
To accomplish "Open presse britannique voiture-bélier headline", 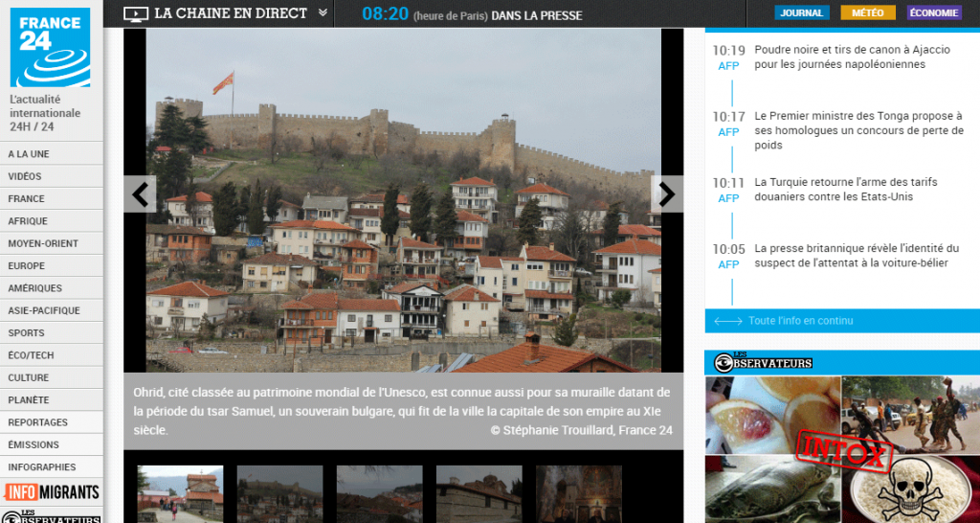I will pos(857,256).
